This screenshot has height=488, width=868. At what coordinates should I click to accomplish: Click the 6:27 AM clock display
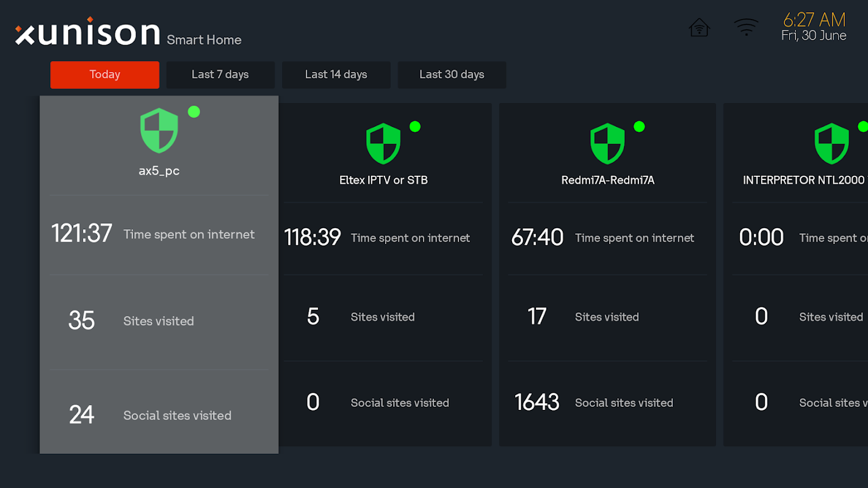click(x=814, y=20)
